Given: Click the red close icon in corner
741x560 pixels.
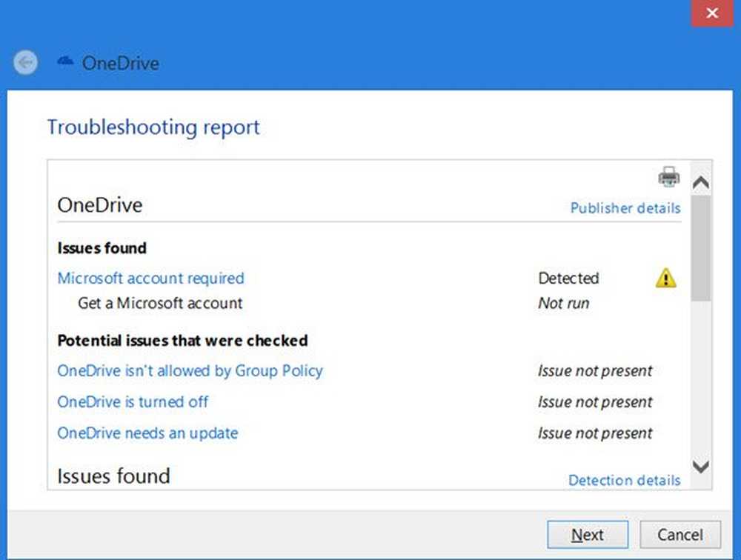Looking at the screenshot, I should [711, 13].
